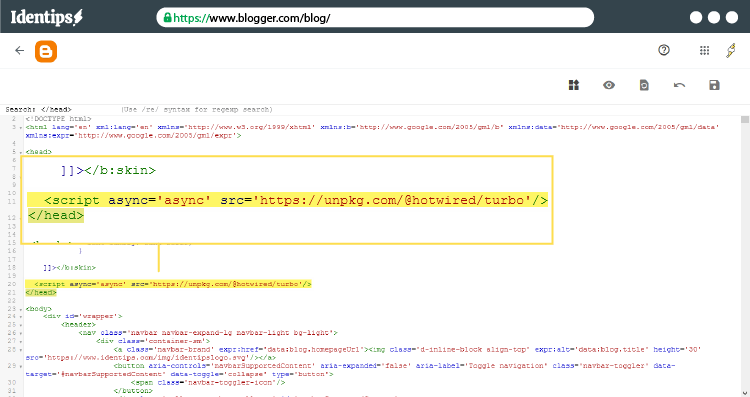The image size is (750, 397).
Task: Click the restore theme icon
Action: click(x=644, y=85)
